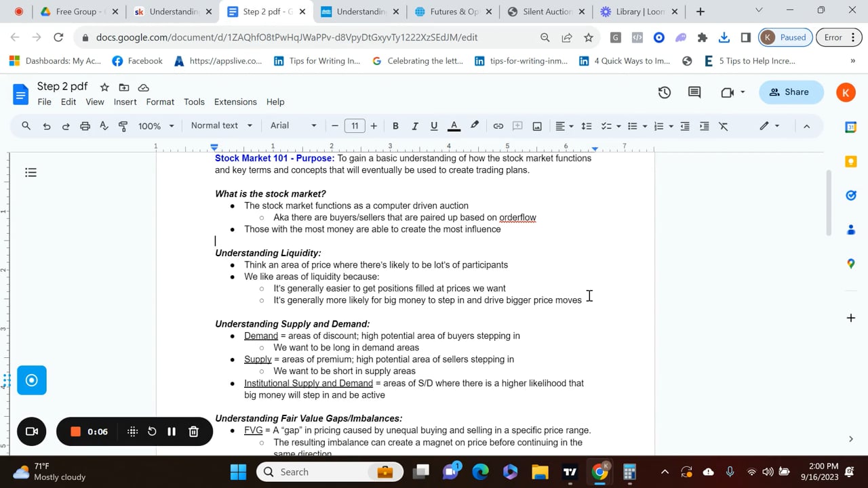Select the Paint format tool

[123, 125]
